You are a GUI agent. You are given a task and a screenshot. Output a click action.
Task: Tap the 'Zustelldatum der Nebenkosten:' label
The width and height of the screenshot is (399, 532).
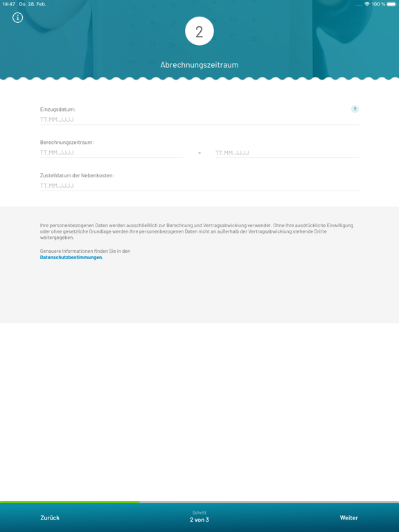tap(77, 175)
